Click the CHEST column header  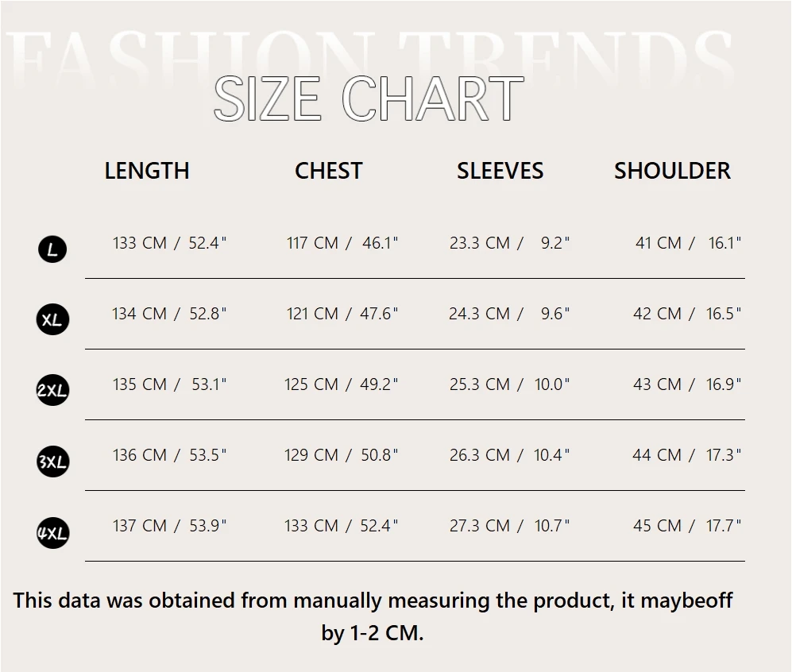pyautogui.click(x=329, y=171)
